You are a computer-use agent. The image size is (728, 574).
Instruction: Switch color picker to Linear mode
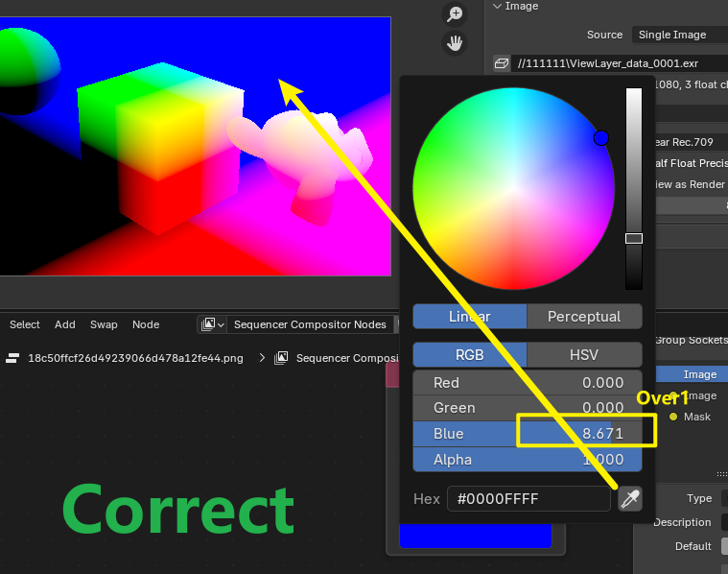(x=470, y=317)
